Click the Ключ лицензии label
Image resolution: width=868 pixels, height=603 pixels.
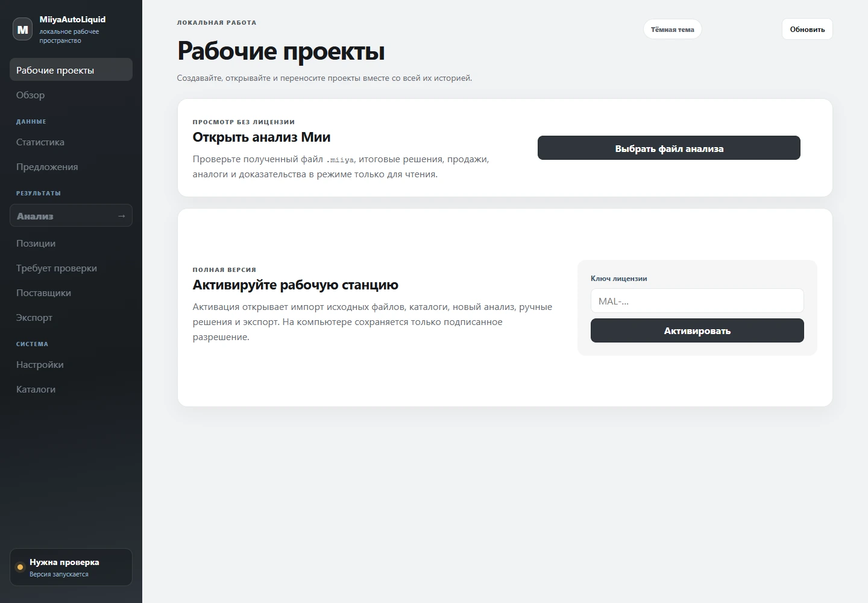coord(619,279)
